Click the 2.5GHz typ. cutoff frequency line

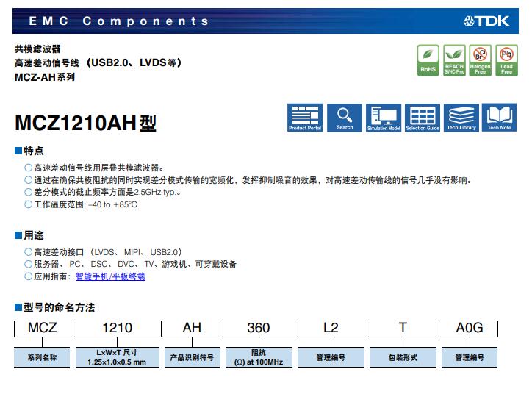click(x=102, y=192)
